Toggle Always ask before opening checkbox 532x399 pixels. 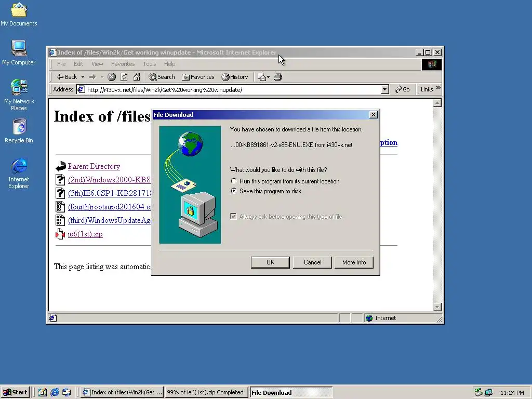click(x=233, y=217)
